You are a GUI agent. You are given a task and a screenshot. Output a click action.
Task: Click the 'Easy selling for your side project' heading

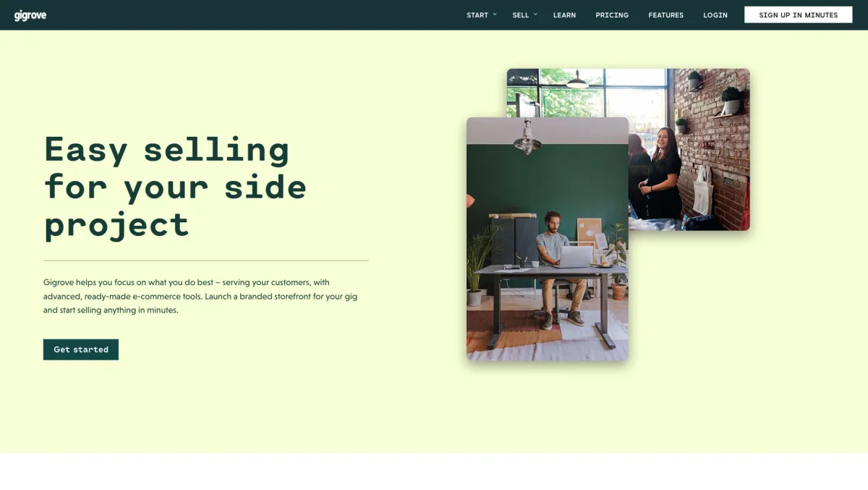[x=175, y=187]
